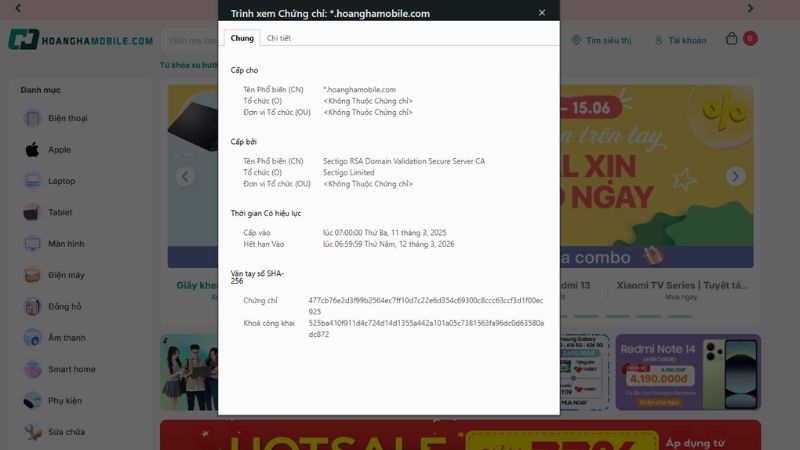Open the Đồng hồ category icon
Image resolution: width=800 pixels, height=450 pixels.
click(33, 306)
